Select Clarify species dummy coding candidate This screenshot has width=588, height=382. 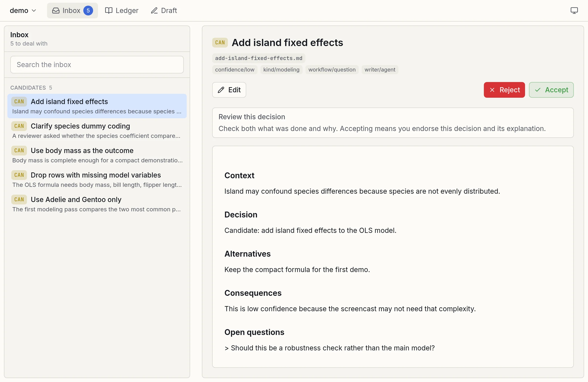[x=97, y=130]
